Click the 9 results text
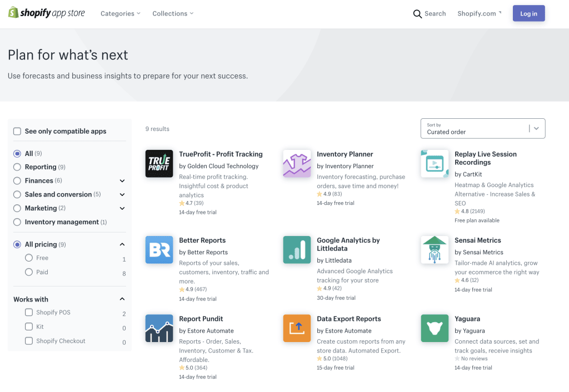The image size is (569, 392). coord(157,129)
